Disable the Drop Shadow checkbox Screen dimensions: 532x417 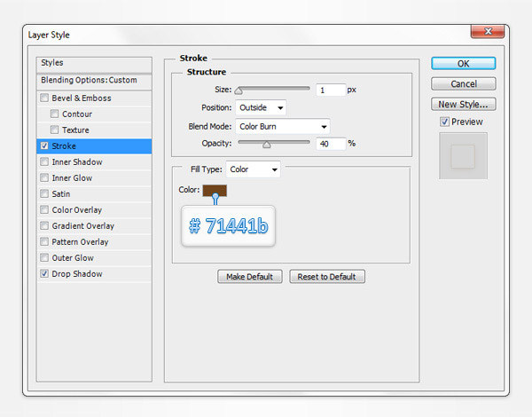coord(44,274)
